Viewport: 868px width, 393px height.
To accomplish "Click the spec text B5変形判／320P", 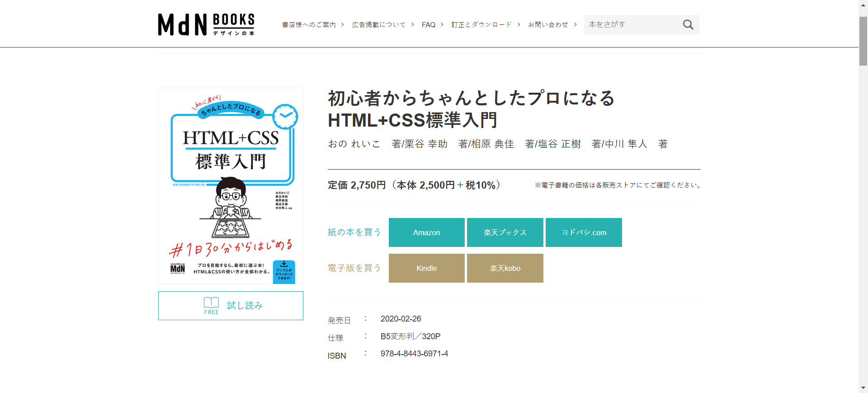I will [410, 336].
